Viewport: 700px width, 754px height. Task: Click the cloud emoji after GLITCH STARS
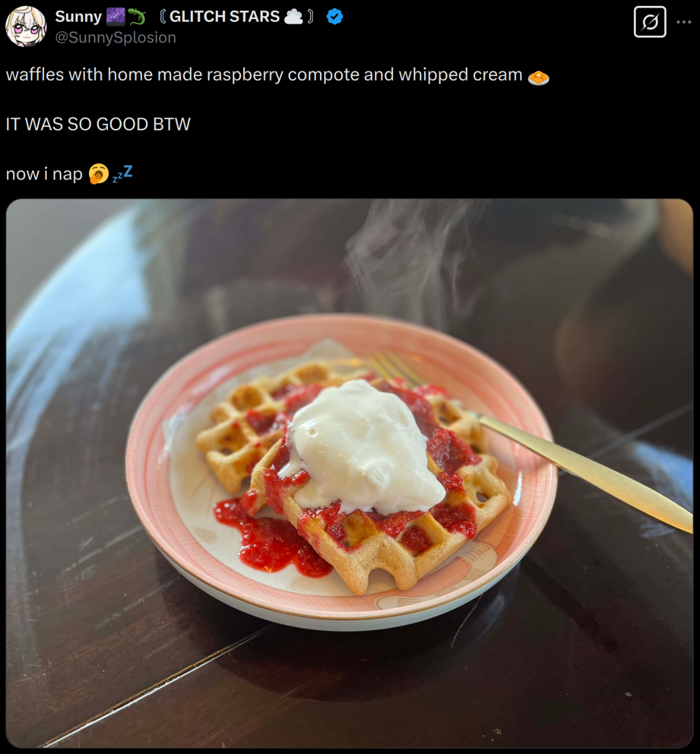293,17
